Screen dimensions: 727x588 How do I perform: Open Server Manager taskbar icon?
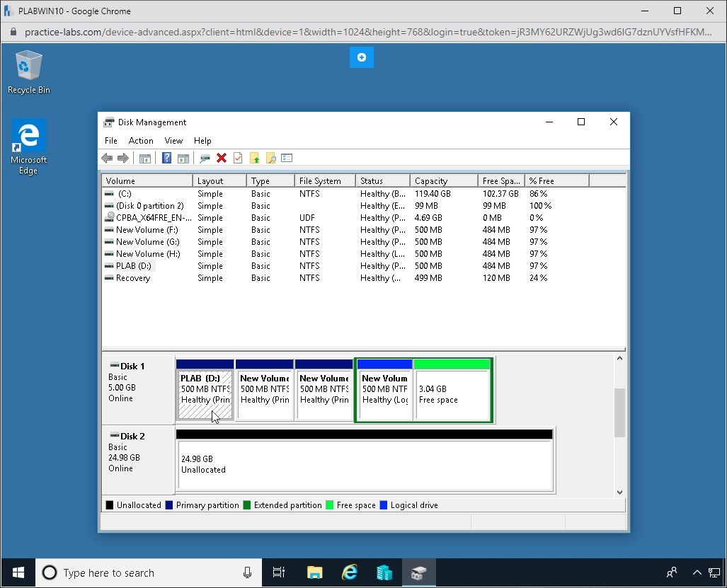(x=384, y=573)
